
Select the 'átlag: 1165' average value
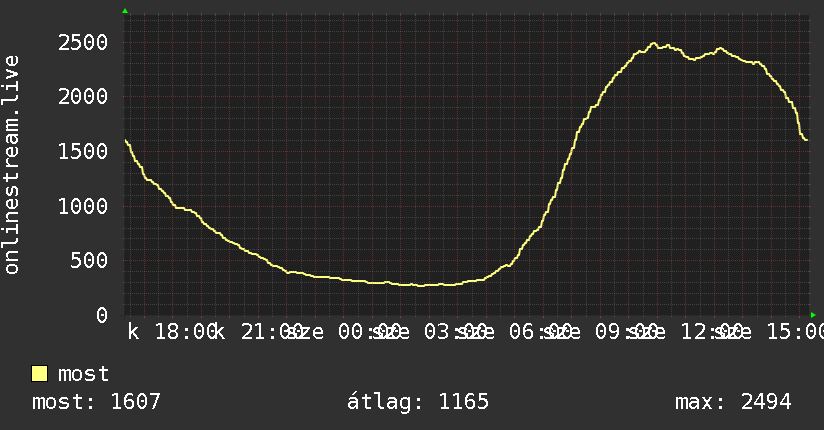coord(418,402)
